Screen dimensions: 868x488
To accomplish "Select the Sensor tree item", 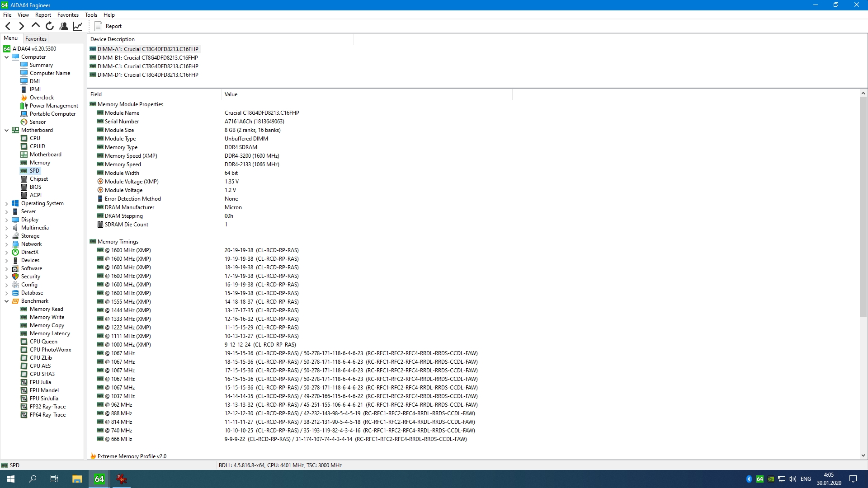I will click(38, 122).
